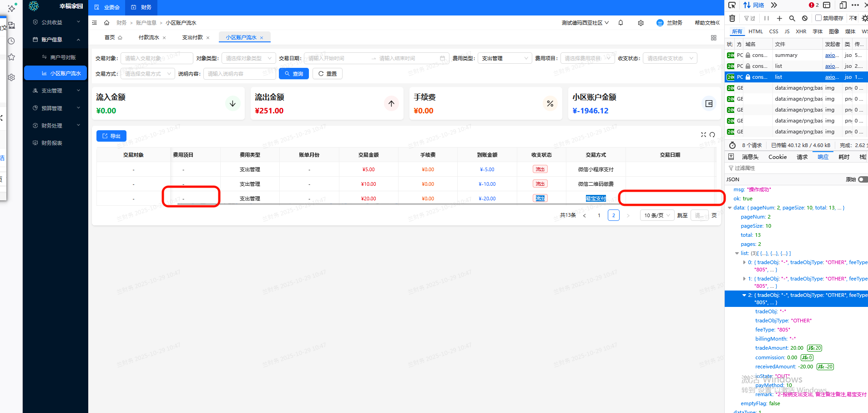Screen dimensions: 868x413
Task: Open settings gear in the top header
Action: pos(641,23)
